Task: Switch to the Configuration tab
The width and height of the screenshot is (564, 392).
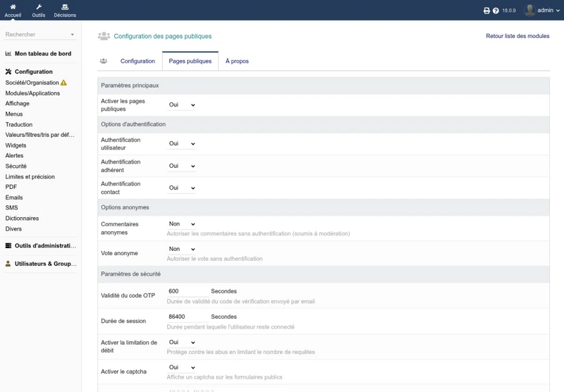Action: (x=137, y=61)
